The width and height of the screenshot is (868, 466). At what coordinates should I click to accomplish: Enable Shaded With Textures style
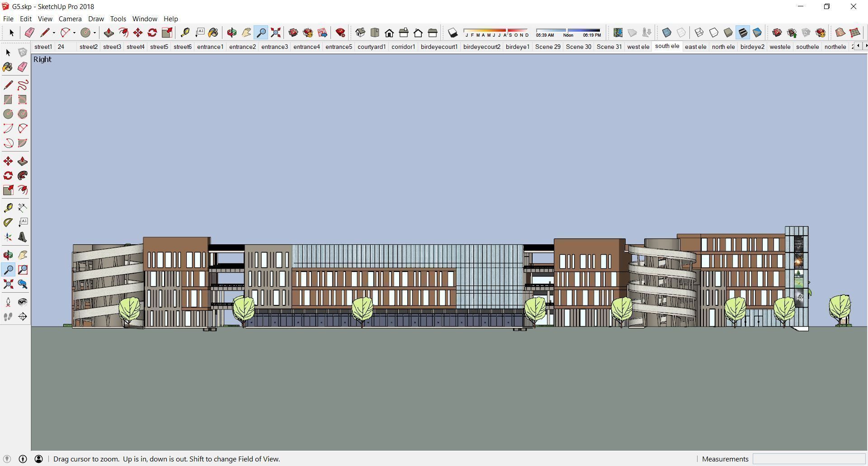click(x=743, y=33)
